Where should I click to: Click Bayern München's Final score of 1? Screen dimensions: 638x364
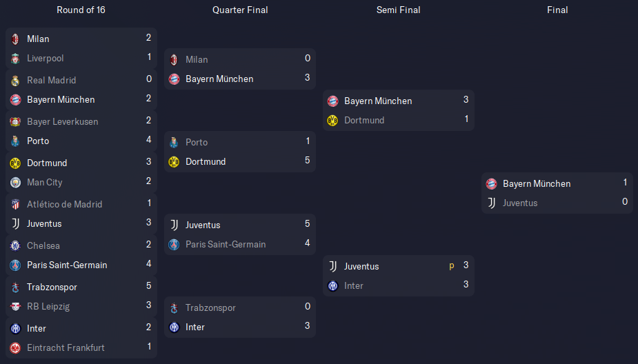pyautogui.click(x=625, y=183)
